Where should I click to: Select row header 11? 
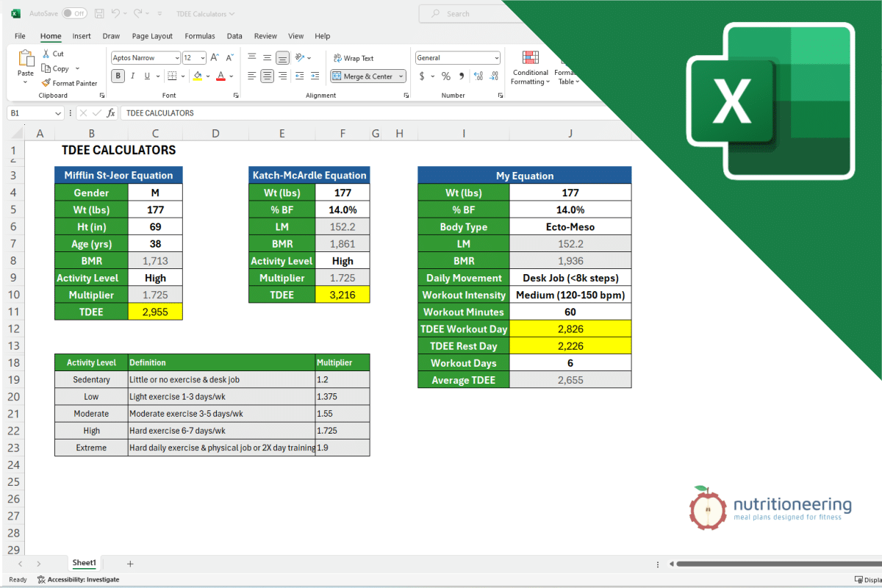12,312
